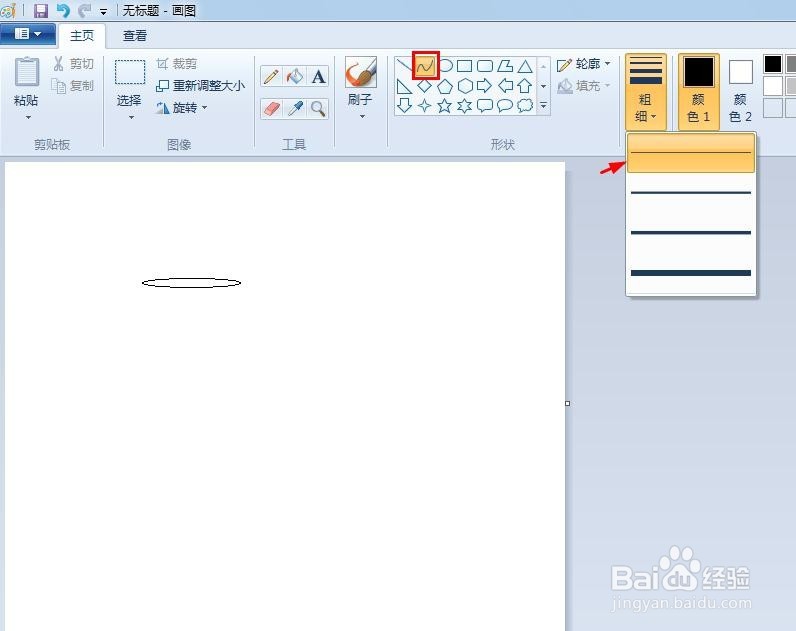Screen dimensions: 796x631
Task: Select the Oval callout shape
Action: pyautogui.click(x=505, y=105)
